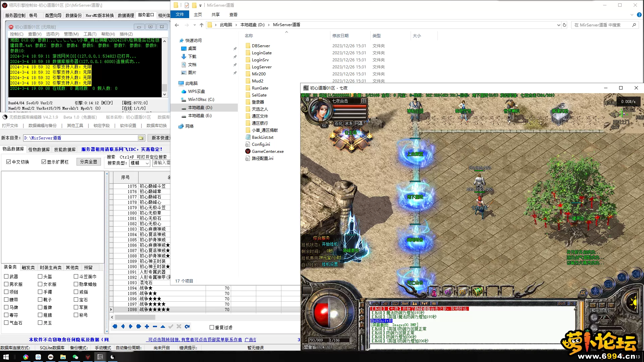Open 时装生肖类 category tab

coord(51,267)
